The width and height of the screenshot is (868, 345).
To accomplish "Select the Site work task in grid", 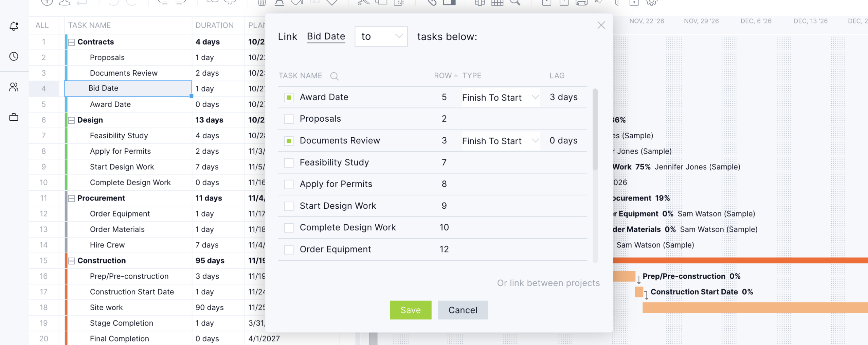I will [x=106, y=308].
